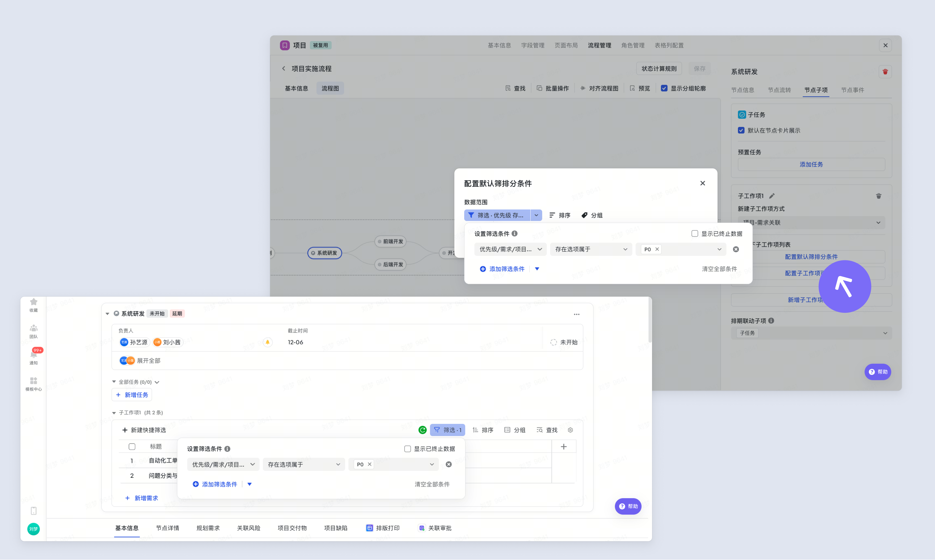Image resolution: width=935 pixels, height=560 pixels.
Task: Toggle 默认在节点卡片展示 checkbox
Action: [741, 130]
